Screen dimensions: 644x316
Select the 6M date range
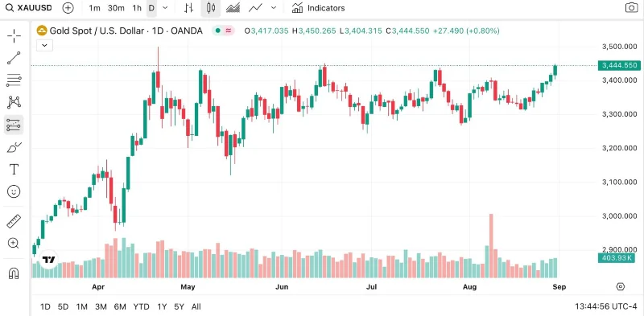120,306
